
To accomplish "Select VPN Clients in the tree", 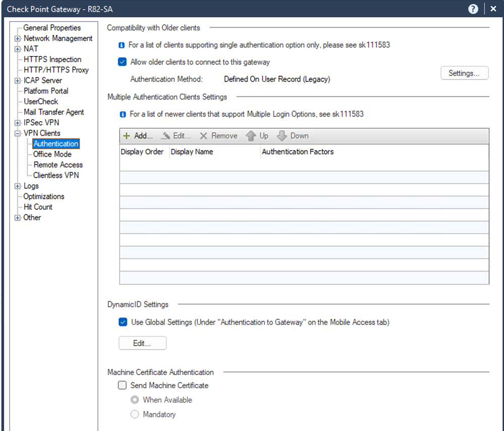I will [42, 133].
